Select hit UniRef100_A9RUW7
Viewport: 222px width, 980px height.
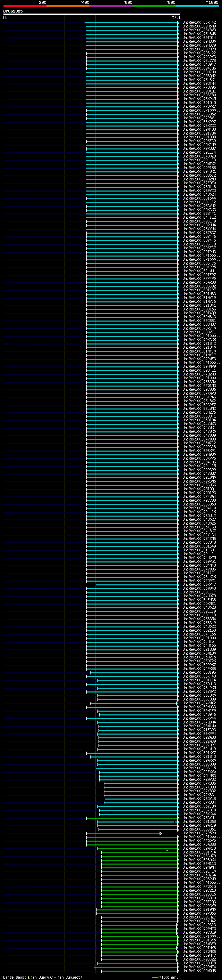[x=199, y=148]
